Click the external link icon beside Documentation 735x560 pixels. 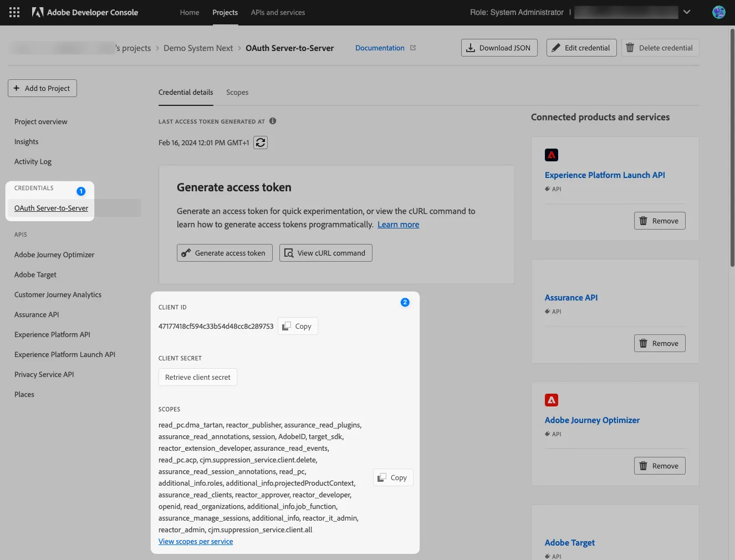pos(413,48)
